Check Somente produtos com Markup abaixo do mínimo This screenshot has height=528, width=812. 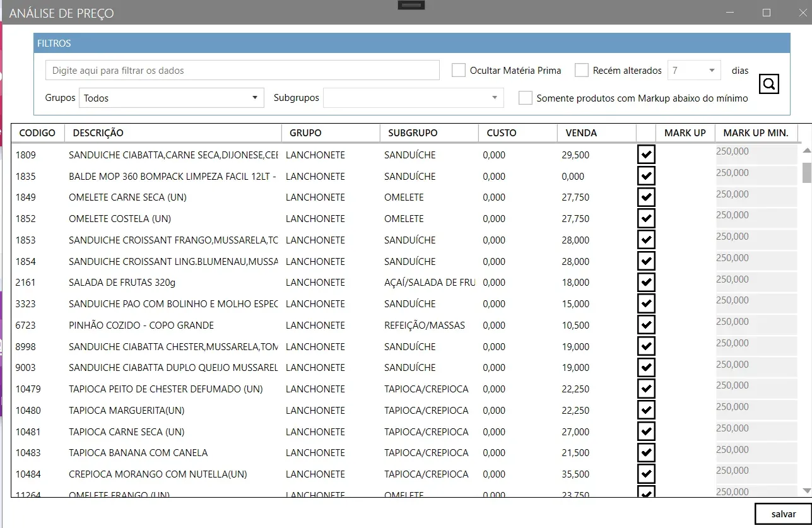525,98
